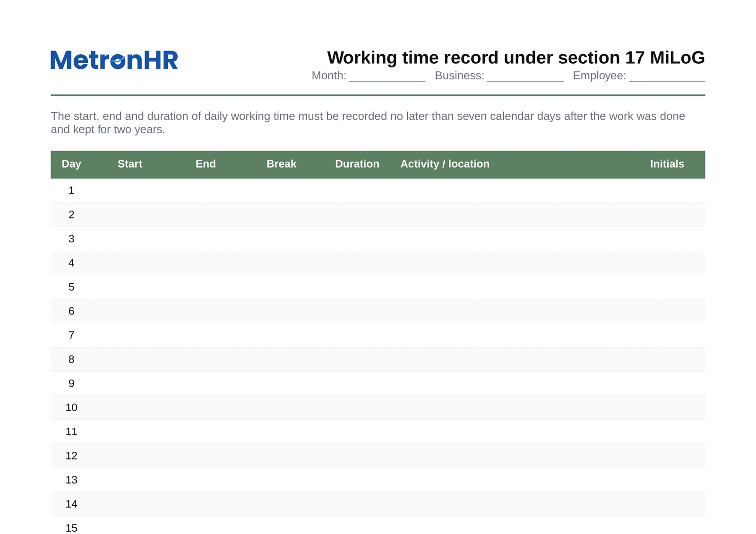This screenshot has height=534, width=756.
Task: Click the 'Start' column header
Action: [130, 164]
